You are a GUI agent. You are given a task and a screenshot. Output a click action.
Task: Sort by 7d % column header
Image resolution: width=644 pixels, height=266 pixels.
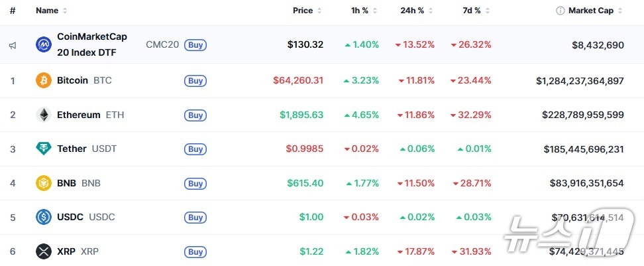pos(473,11)
